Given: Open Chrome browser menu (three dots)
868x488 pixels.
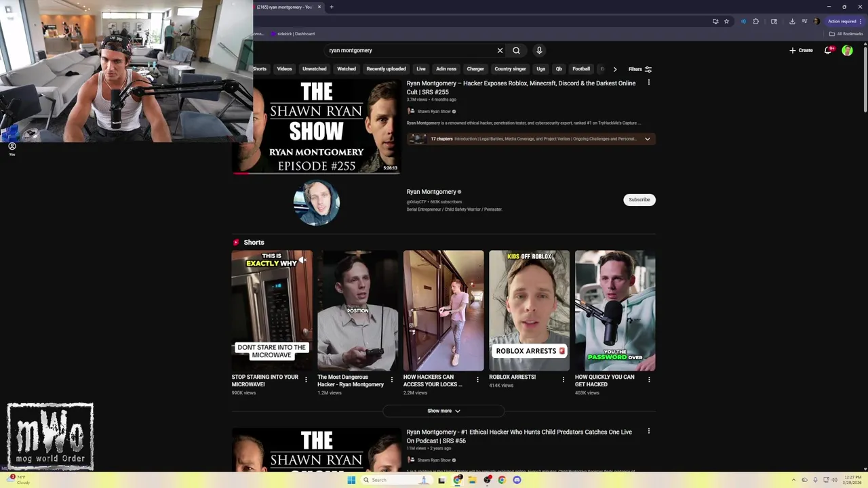Looking at the screenshot, I should (x=861, y=21).
